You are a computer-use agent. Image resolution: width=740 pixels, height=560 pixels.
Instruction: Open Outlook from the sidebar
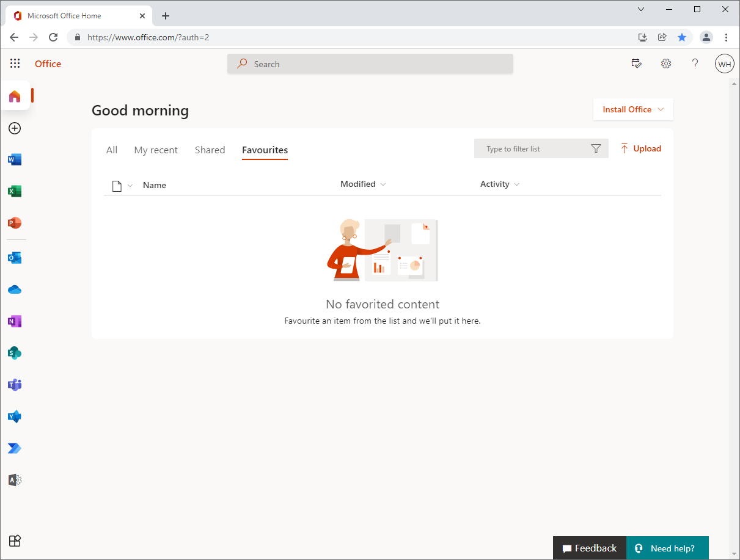tap(15, 258)
